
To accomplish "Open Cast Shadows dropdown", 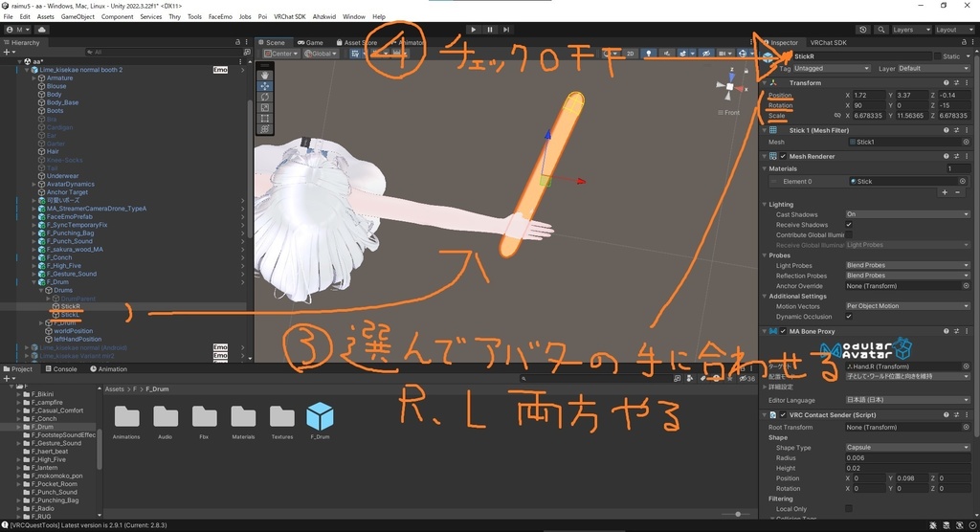I will pyautogui.click(x=907, y=214).
